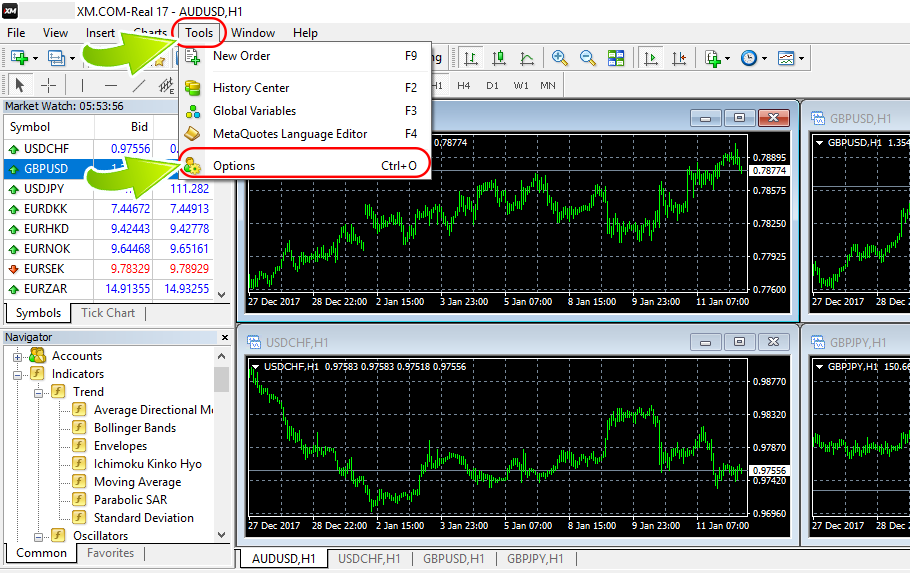The image size is (910, 573).
Task: Switch to Tick Chart tab
Action: 108,313
